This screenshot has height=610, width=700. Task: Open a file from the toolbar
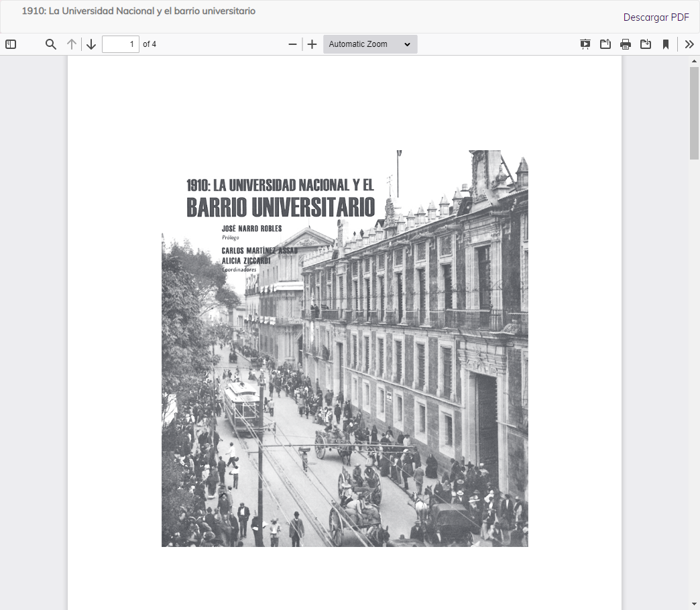point(605,44)
